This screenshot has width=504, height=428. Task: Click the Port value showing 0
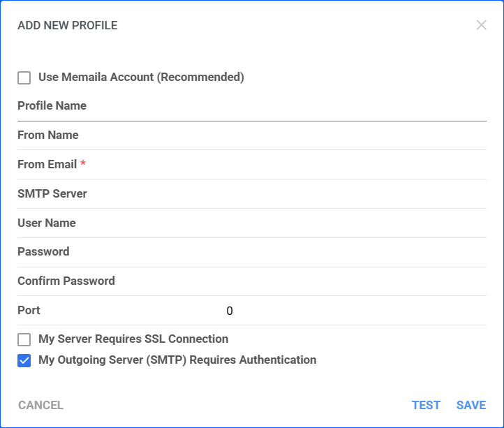[x=230, y=311]
